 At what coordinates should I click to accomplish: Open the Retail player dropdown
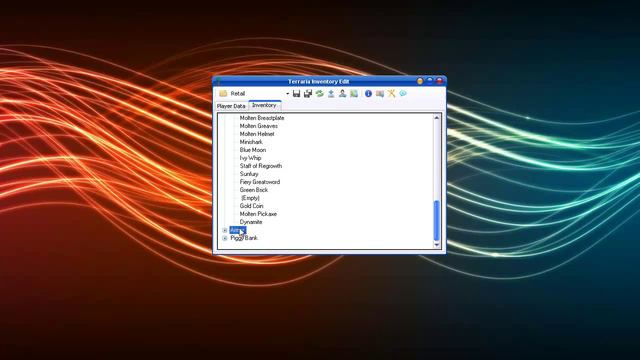(x=288, y=94)
